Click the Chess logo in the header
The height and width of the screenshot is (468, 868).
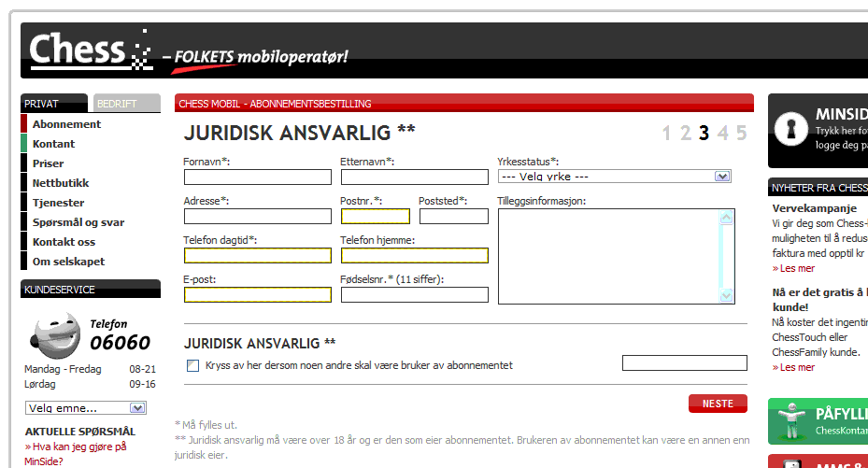[92, 50]
